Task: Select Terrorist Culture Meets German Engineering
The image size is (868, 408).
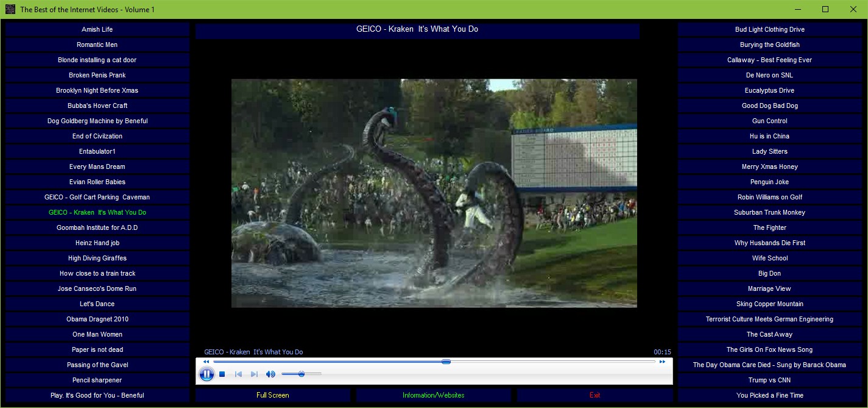Action: pyautogui.click(x=770, y=319)
